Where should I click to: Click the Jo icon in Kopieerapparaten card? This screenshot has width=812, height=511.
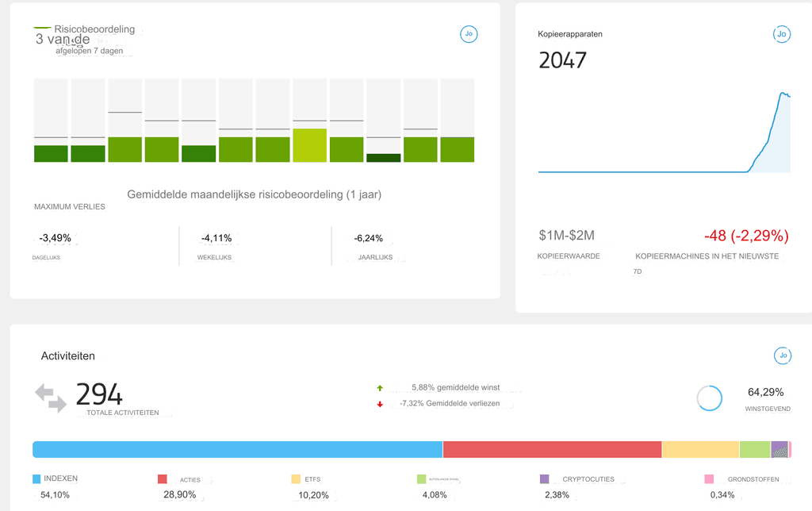pyautogui.click(x=781, y=34)
